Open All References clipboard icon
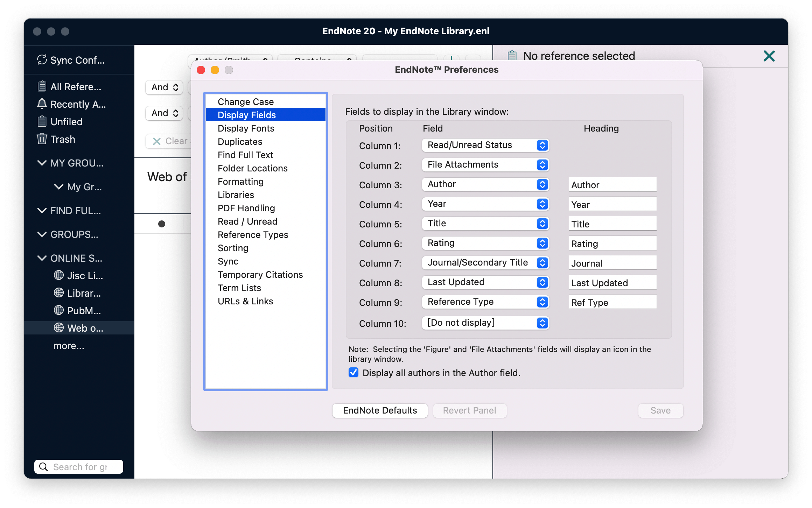This screenshot has height=508, width=812. point(42,86)
